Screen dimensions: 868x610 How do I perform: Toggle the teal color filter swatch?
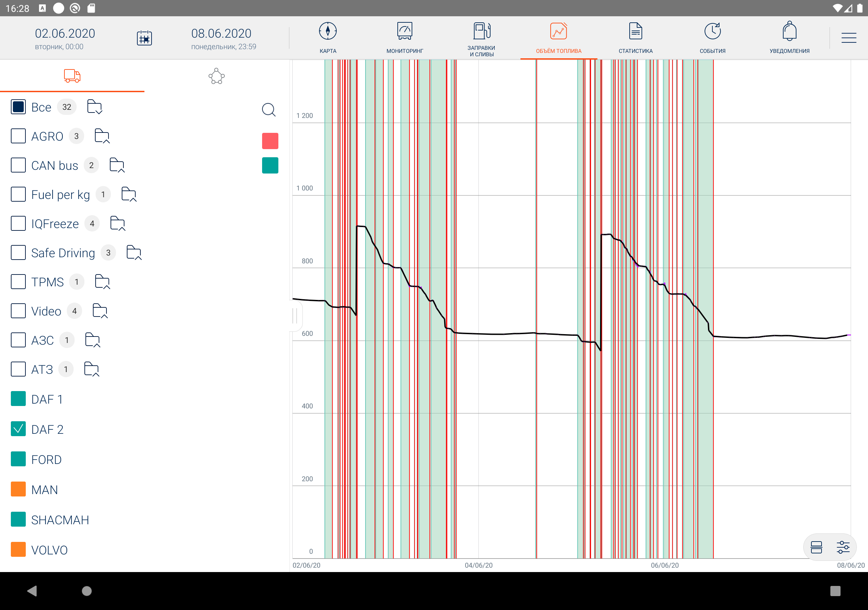(270, 165)
